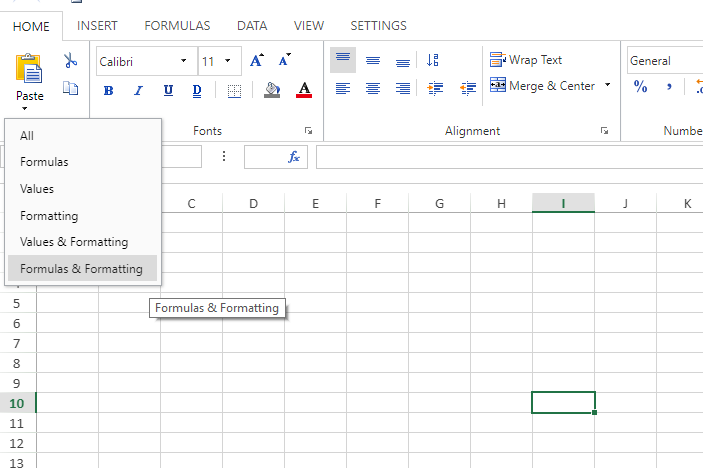Increase font size with the large A icon
703x468 pixels.
pyautogui.click(x=257, y=60)
